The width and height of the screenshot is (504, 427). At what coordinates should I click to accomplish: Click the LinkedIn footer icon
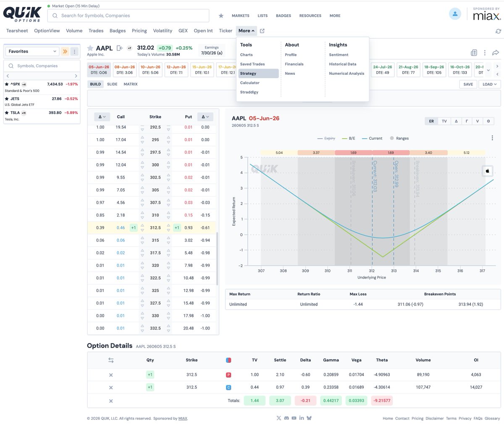(x=302, y=418)
